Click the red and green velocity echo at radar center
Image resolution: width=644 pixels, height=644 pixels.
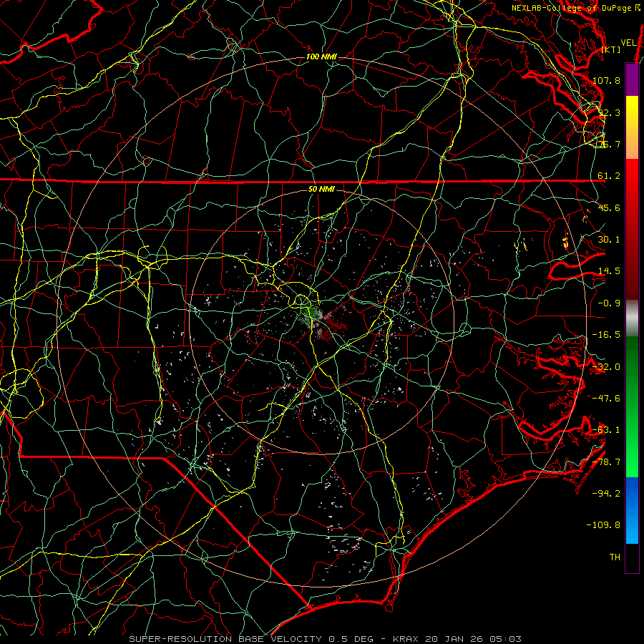[x=324, y=321]
